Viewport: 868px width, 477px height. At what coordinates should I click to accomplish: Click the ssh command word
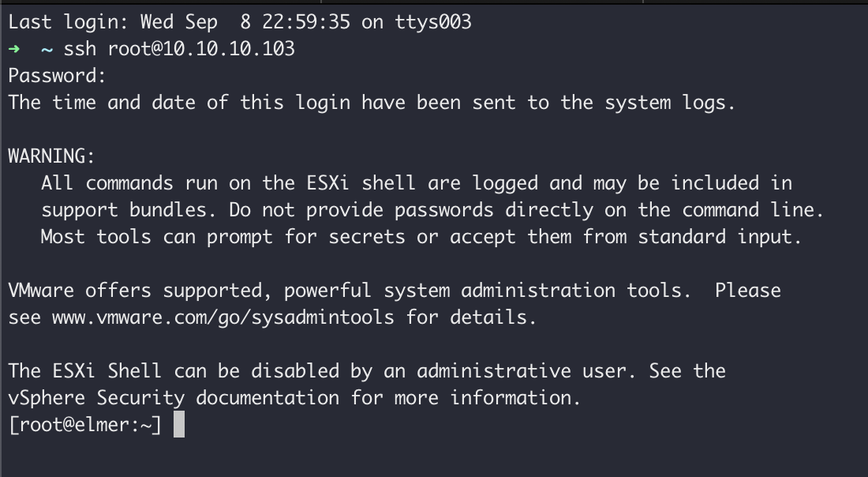pyautogui.click(x=80, y=49)
